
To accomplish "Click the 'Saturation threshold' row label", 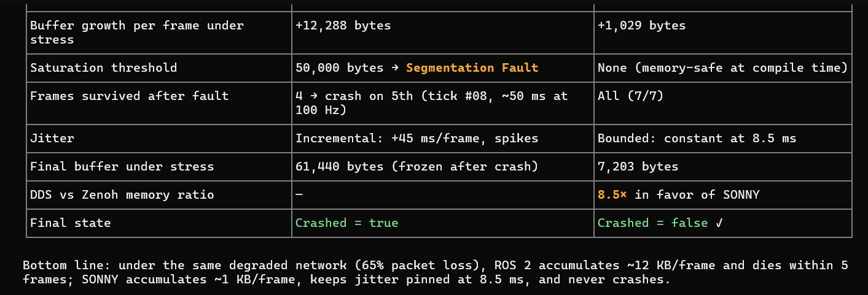I will click(103, 67).
